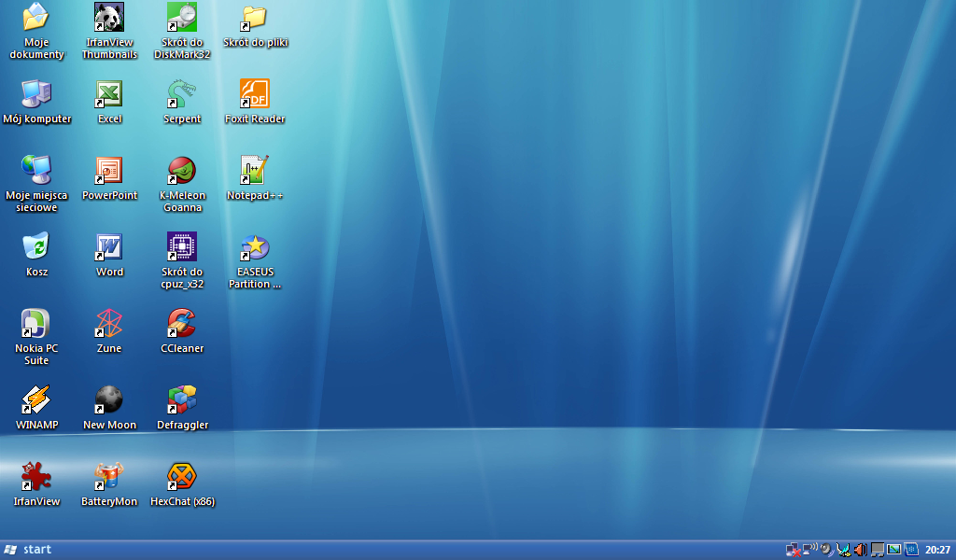This screenshot has width=956, height=560.
Task: Select the HexChat (x86) icon
Action: [x=182, y=476]
